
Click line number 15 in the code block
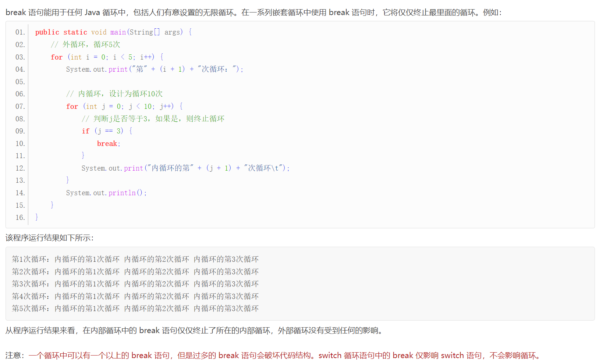point(20,205)
